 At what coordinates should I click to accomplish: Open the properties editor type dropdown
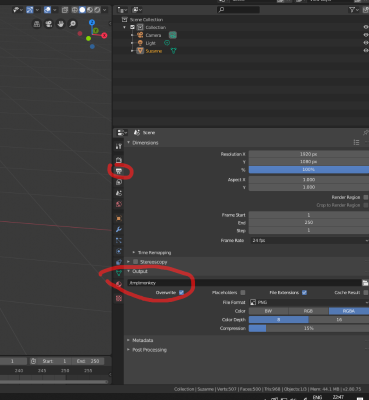click(122, 133)
